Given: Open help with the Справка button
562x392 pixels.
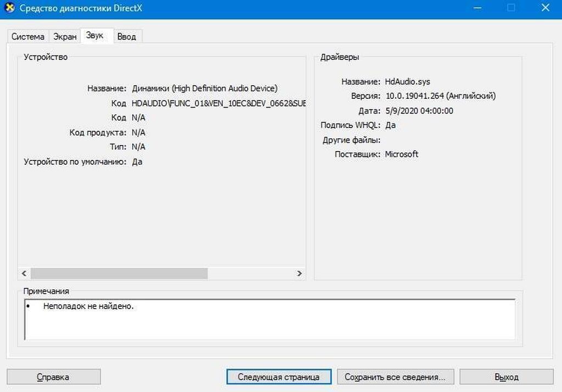Looking at the screenshot, I should point(53,377).
